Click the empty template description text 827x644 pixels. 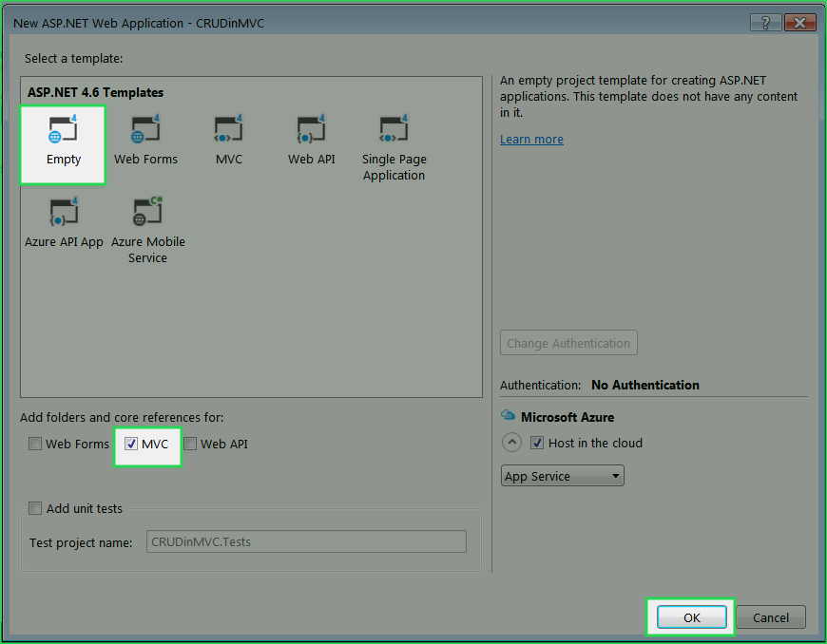(648, 96)
